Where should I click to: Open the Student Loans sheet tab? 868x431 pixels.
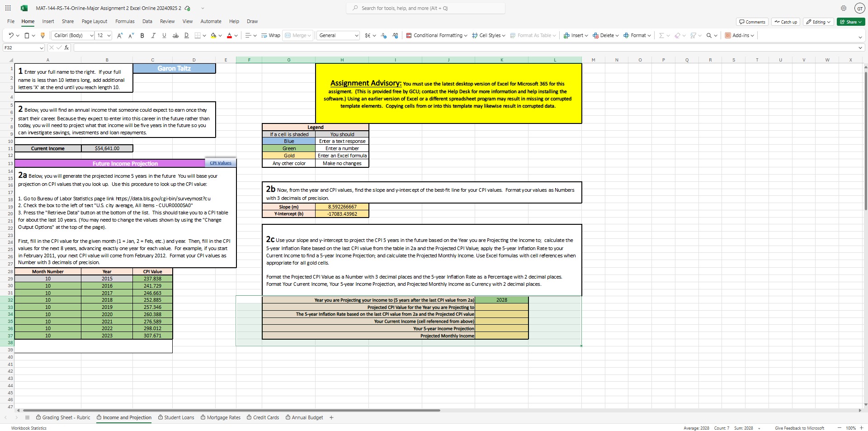pyautogui.click(x=176, y=417)
